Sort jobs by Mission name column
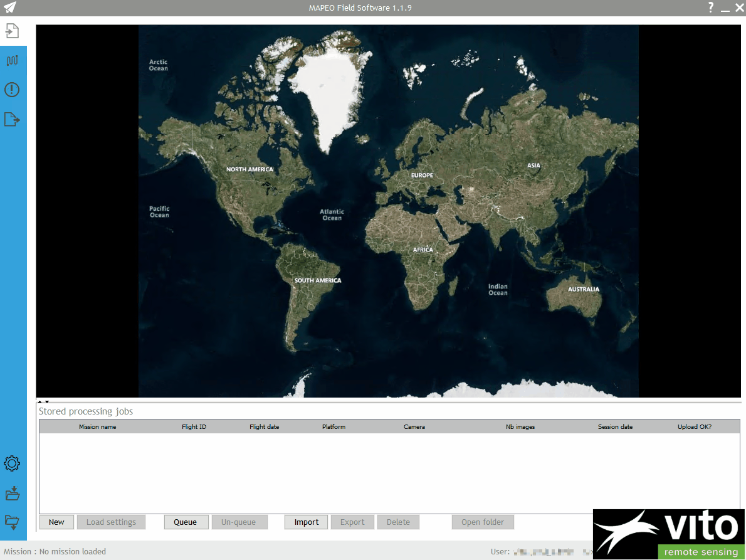746x560 pixels. 97,426
